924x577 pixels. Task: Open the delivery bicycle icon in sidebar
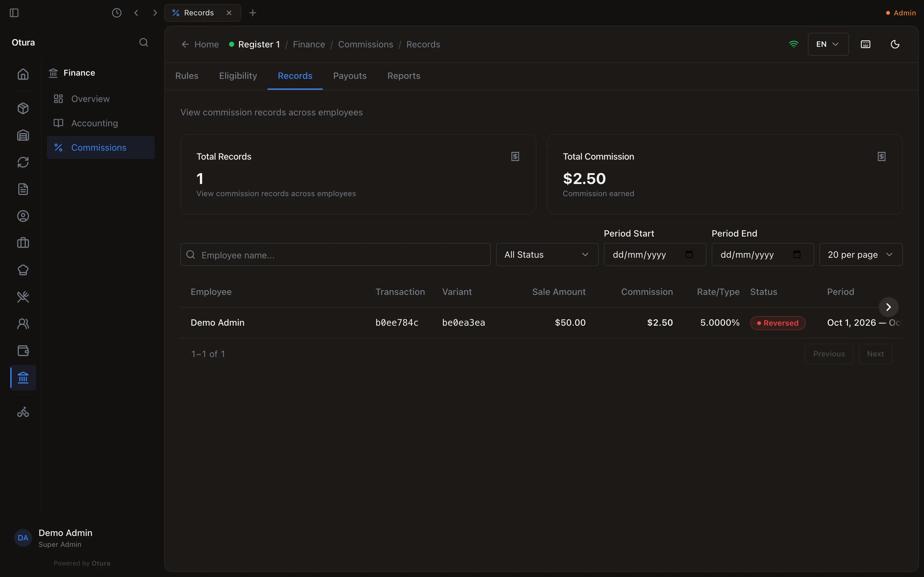23,412
